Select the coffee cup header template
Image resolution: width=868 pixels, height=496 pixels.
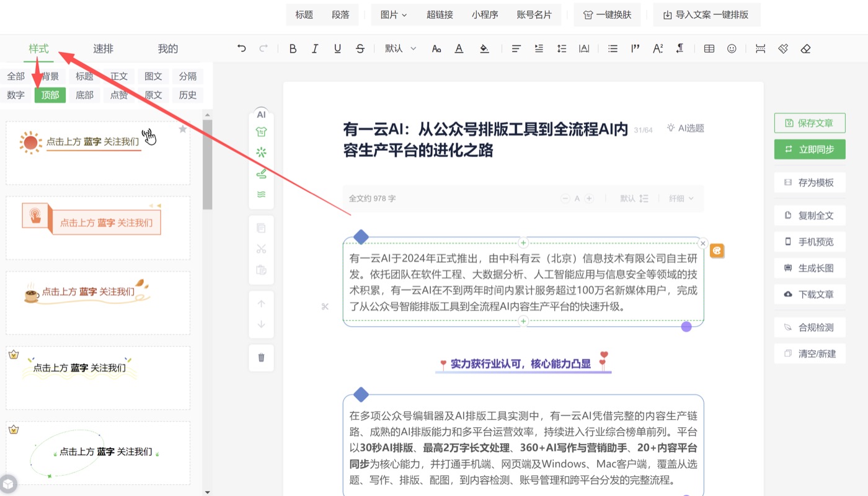coord(98,303)
